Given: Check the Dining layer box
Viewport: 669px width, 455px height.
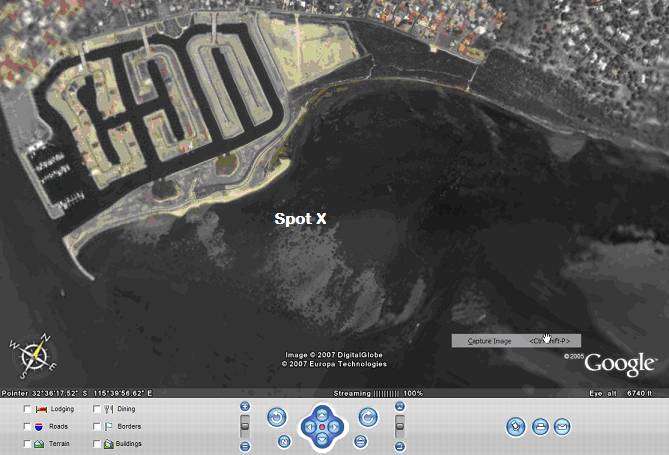Looking at the screenshot, I should (96, 409).
